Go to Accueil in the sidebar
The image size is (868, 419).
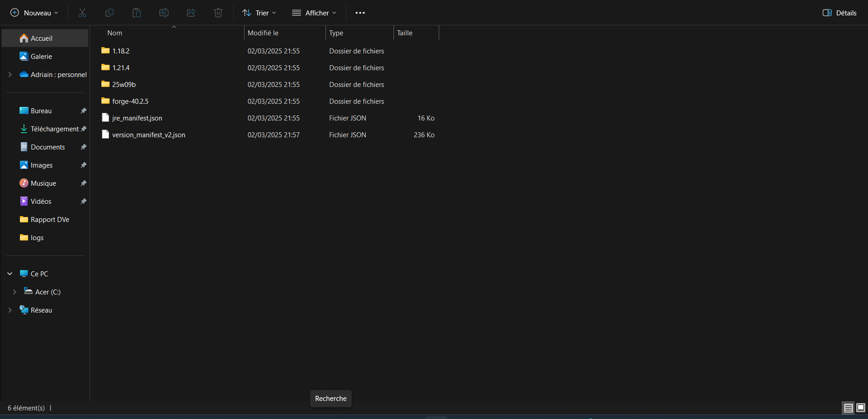coord(45,38)
